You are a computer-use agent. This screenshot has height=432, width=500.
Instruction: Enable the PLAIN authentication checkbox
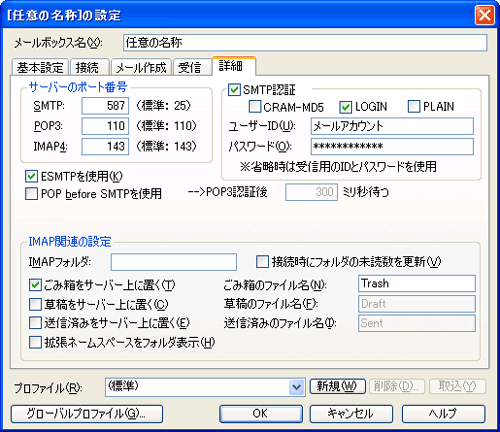[414, 106]
